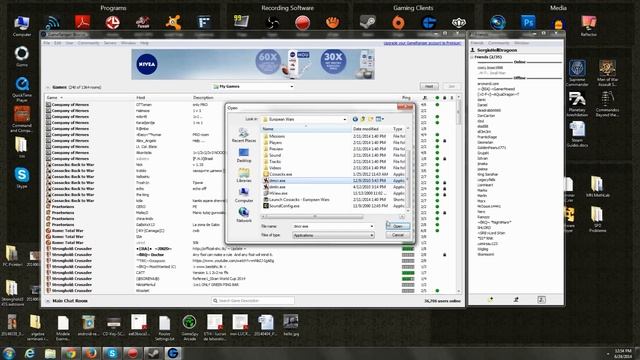Launch Steam from Gaming Clients group
640x360 pixels.
click(x=368, y=22)
